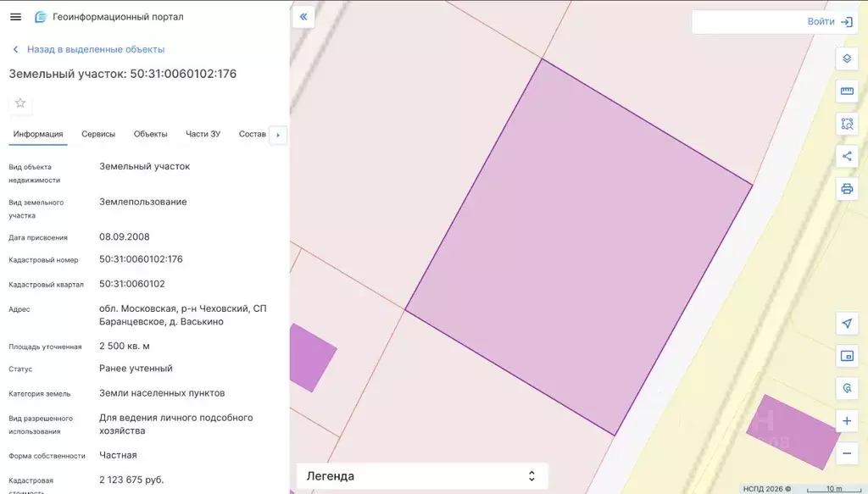868x494 pixels.
Task: Click Войти to sign in
Action: [830, 22]
